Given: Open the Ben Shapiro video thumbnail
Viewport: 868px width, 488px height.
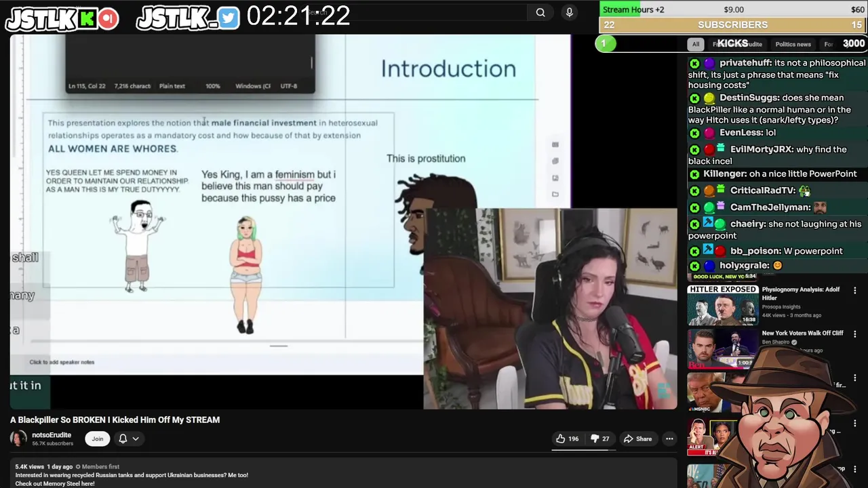Looking at the screenshot, I should coord(723,348).
